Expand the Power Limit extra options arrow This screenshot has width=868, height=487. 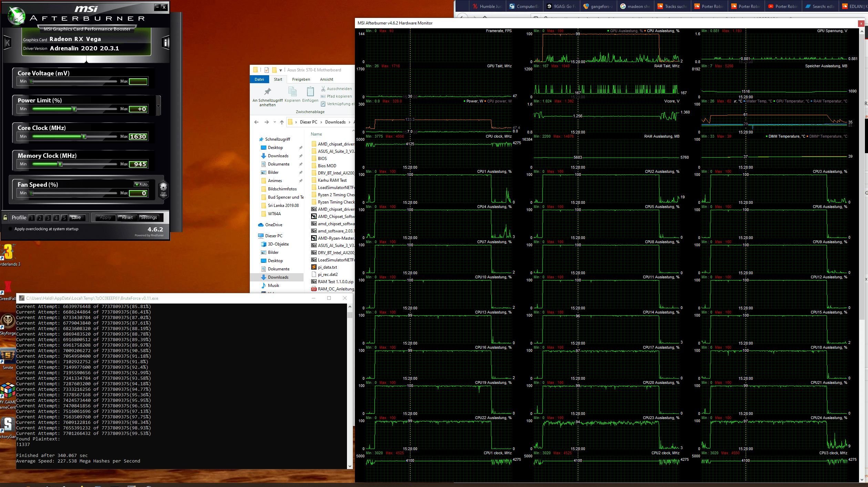pos(158,106)
